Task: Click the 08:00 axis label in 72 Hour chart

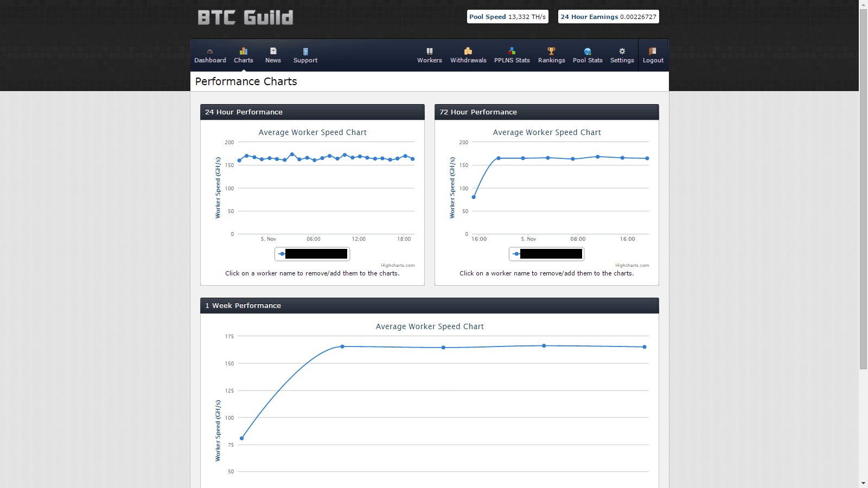Action: coord(578,239)
